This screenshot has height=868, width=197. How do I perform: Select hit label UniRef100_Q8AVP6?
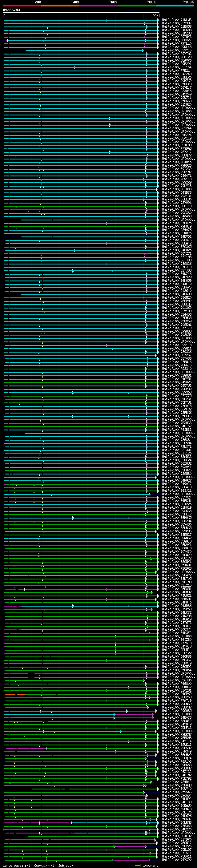tap(177, 60)
